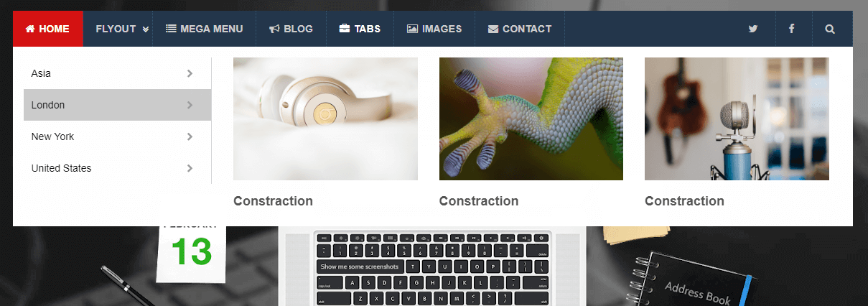Viewport: 868px width, 306px height.
Task: Open the Facebook icon link
Action: click(791, 29)
